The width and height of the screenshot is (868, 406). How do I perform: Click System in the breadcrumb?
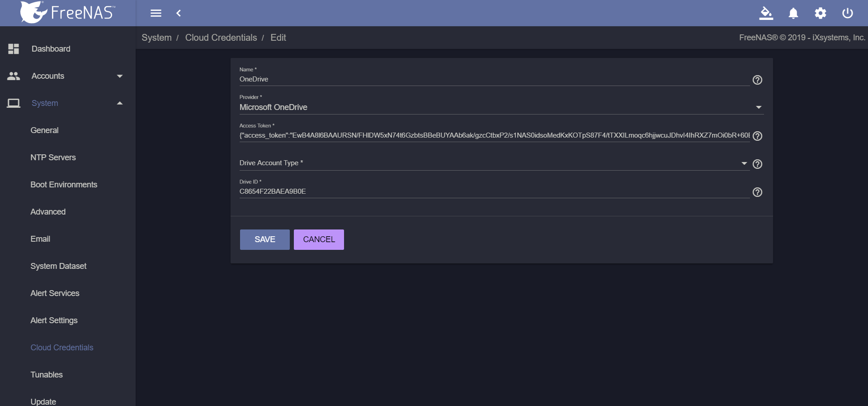click(x=156, y=38)
